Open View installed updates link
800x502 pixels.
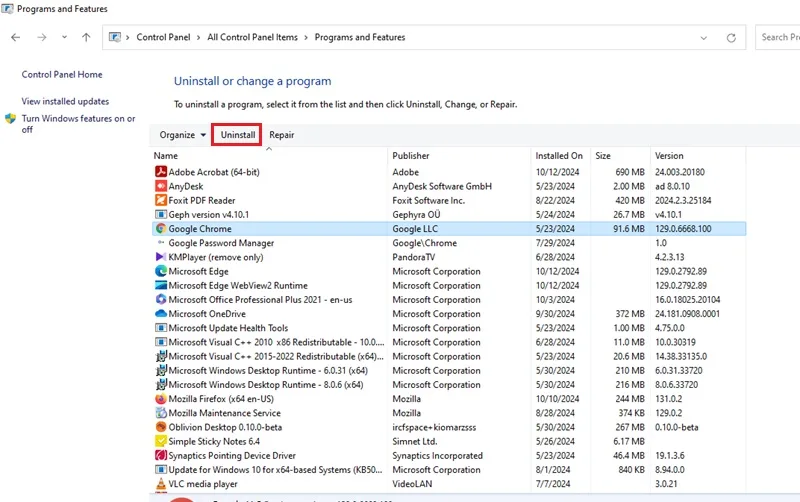[x=65, y=102]
